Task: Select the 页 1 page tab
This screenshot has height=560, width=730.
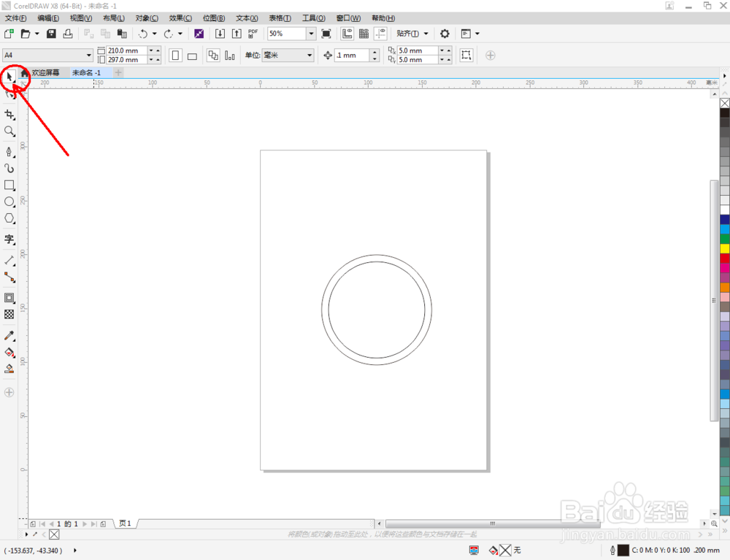Action: (x=125, y=523)
